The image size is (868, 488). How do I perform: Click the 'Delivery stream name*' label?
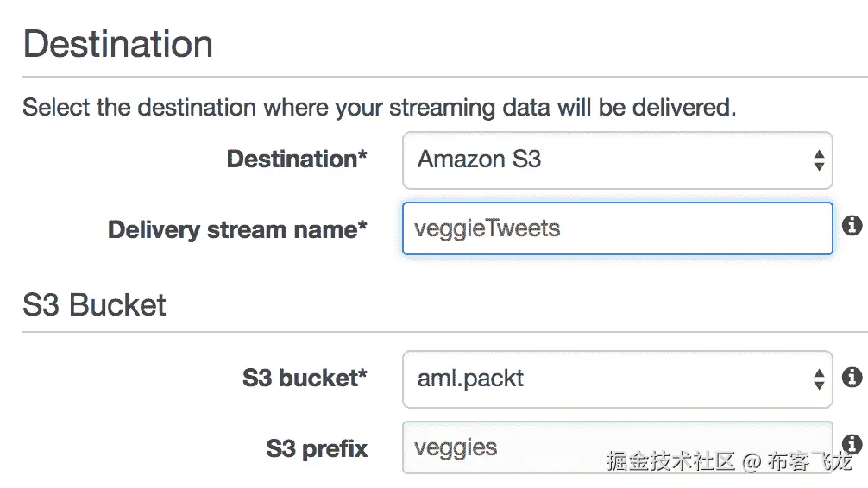point(237,230)
